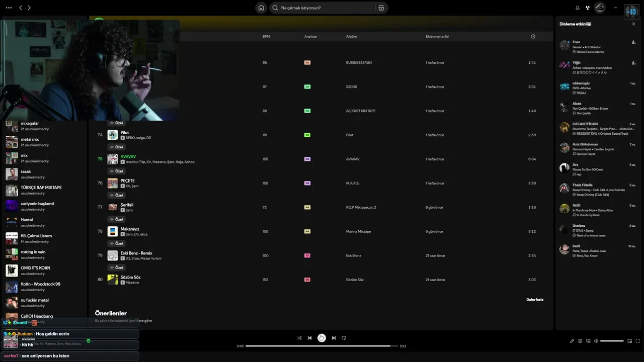This screenshot has width=644, height=362.
Task: Open the Eski Benz - Remix track
Action: 136,253
